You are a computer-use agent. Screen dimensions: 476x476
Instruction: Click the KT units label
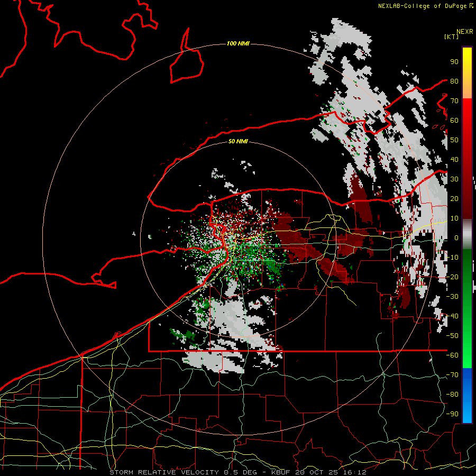[x=452, y=36]
